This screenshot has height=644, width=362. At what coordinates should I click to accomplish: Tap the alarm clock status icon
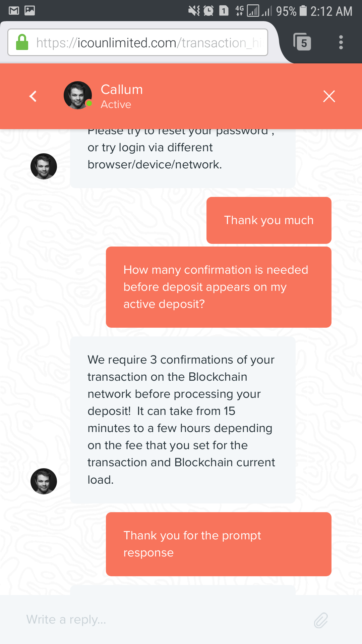[x=208, y=11]
